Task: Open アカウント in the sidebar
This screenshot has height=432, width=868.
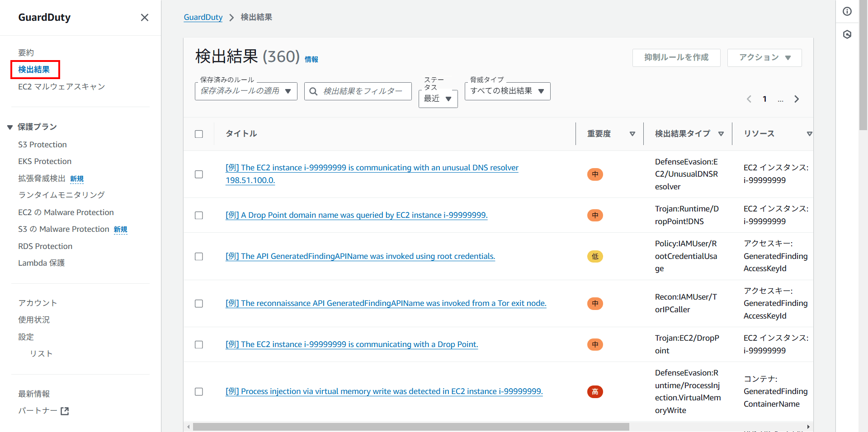Action: pos(38,303)
